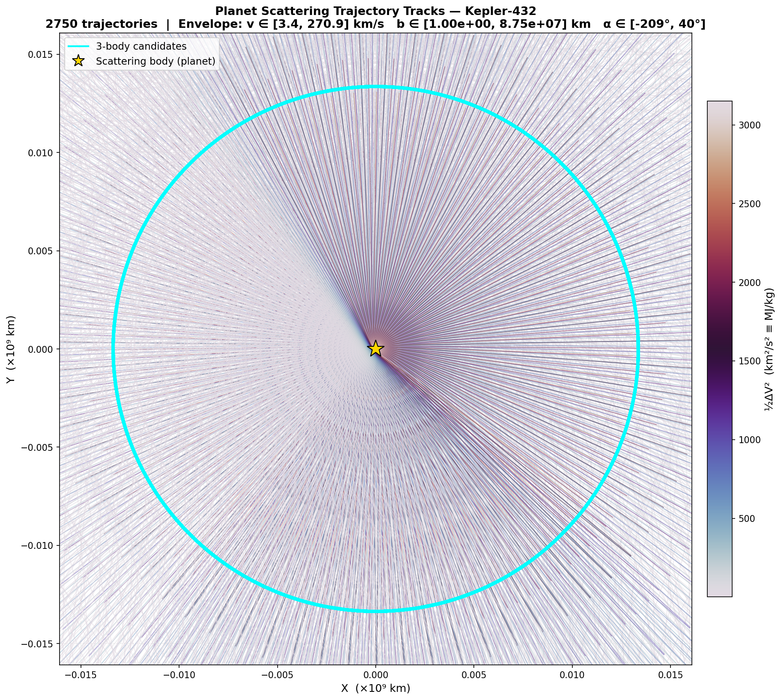Click the colorbar label '½ΔV² (km²/s² ≡ MJ/kg)'
The height and width of the screenshot is (700, 781).
coord(769,349)
